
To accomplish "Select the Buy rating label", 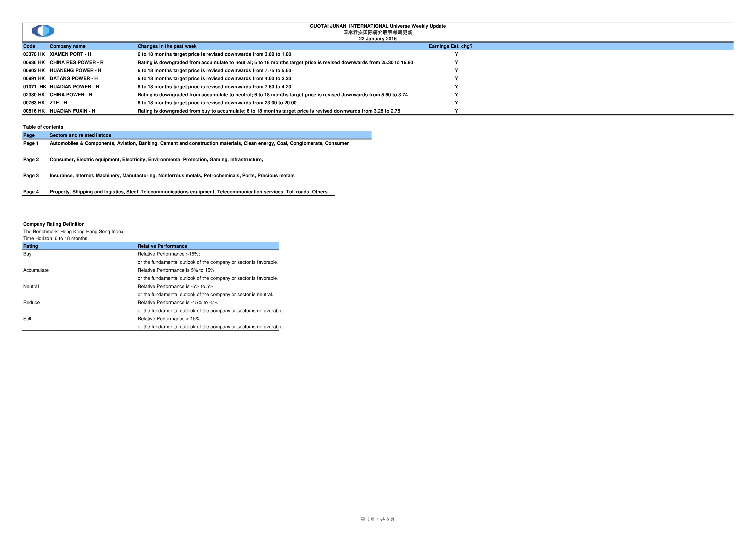I will click(27, 254).
